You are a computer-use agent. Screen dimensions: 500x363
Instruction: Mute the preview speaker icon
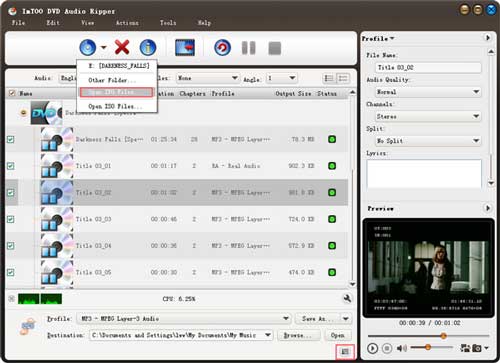[x=402, y=348]
